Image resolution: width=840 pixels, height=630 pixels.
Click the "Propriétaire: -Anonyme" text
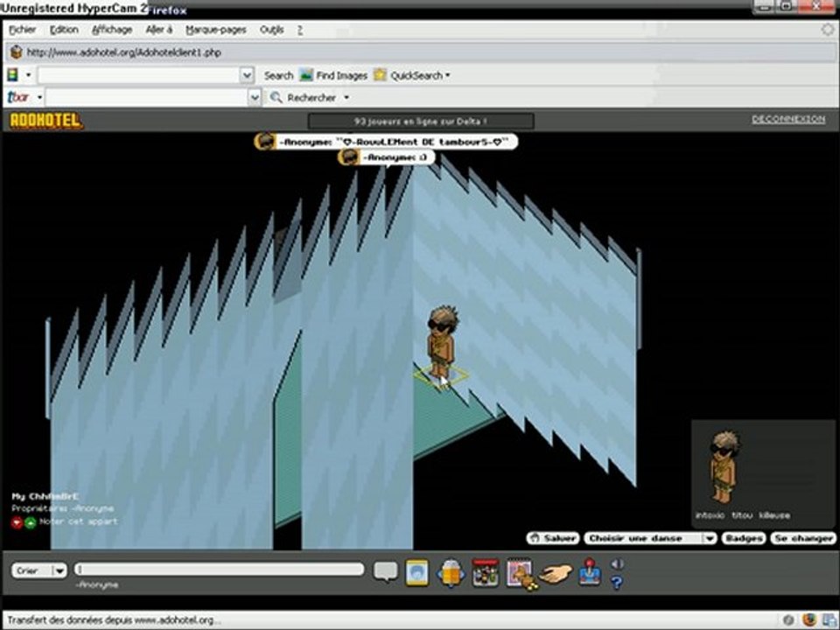[63, 508]
